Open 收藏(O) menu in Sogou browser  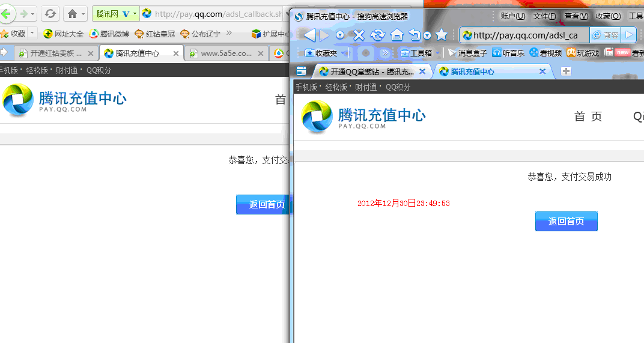(608, 16)
